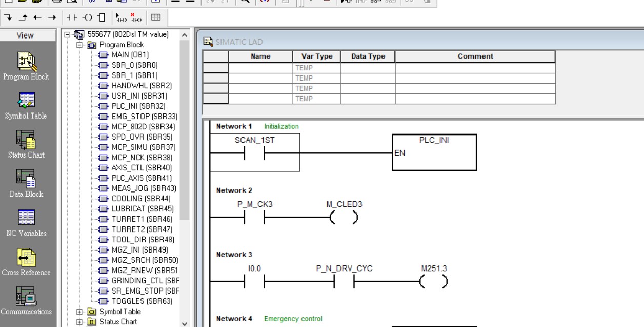Insert a coil from the LAD toolbar
Viewport: 644px width, 327px height.
coord(87,17)
